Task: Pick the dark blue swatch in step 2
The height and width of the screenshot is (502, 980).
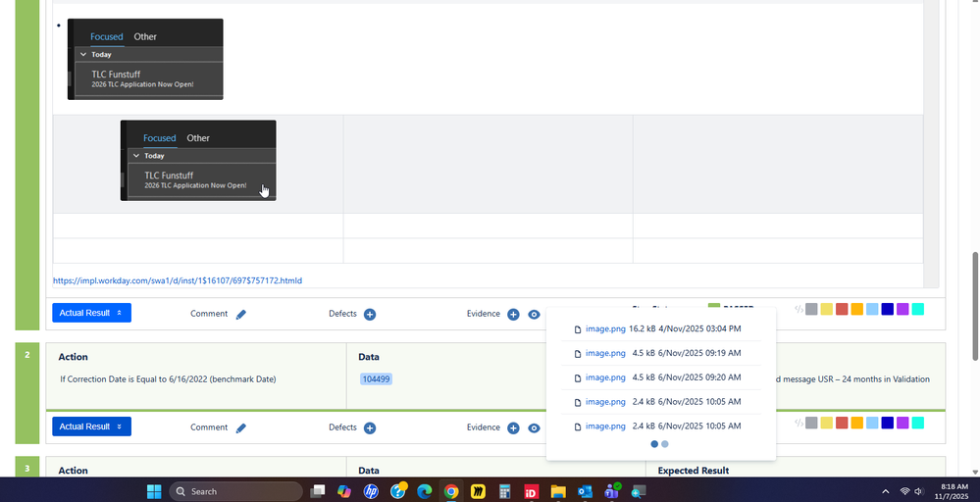Action: (x=888, y=423)
